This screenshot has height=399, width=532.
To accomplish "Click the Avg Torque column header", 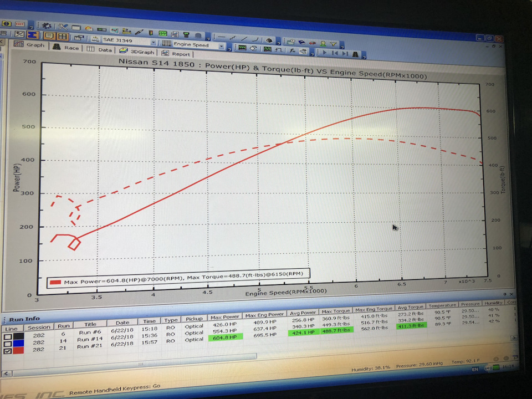I will pyautogui.click(x=410, y=307).
